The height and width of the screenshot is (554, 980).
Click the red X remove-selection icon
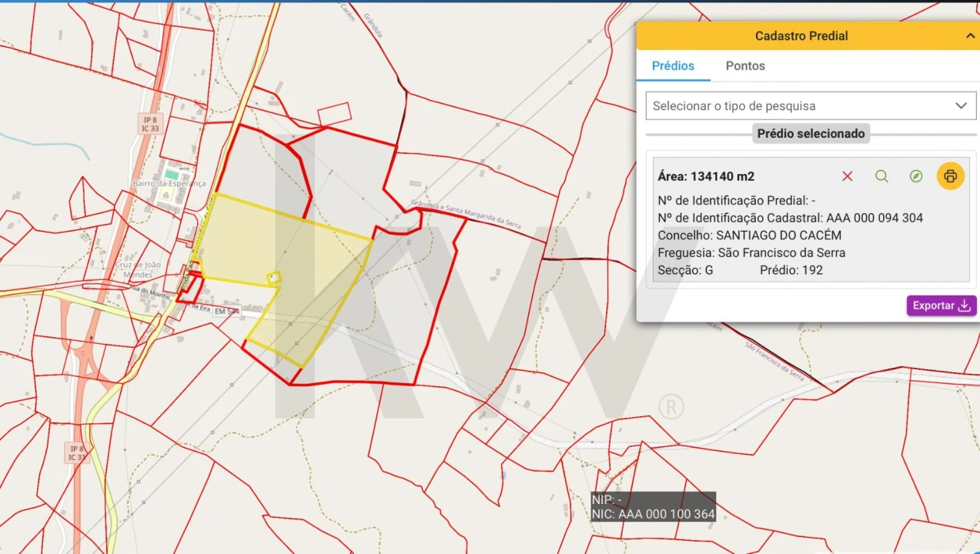click(x=847, y=176)
